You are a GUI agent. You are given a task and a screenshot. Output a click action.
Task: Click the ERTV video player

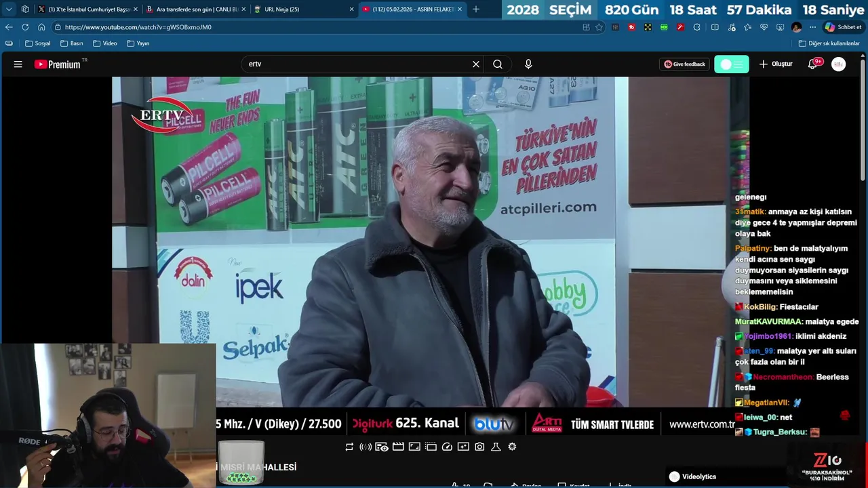point(431,242)
